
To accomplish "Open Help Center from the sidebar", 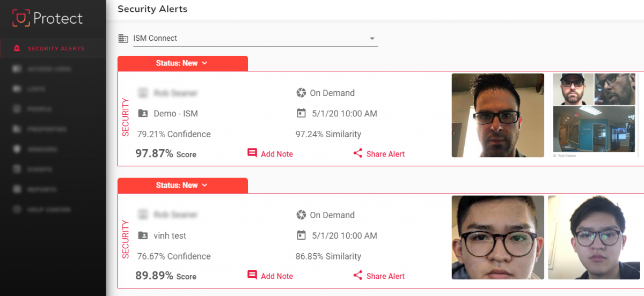I will point(48,210).
